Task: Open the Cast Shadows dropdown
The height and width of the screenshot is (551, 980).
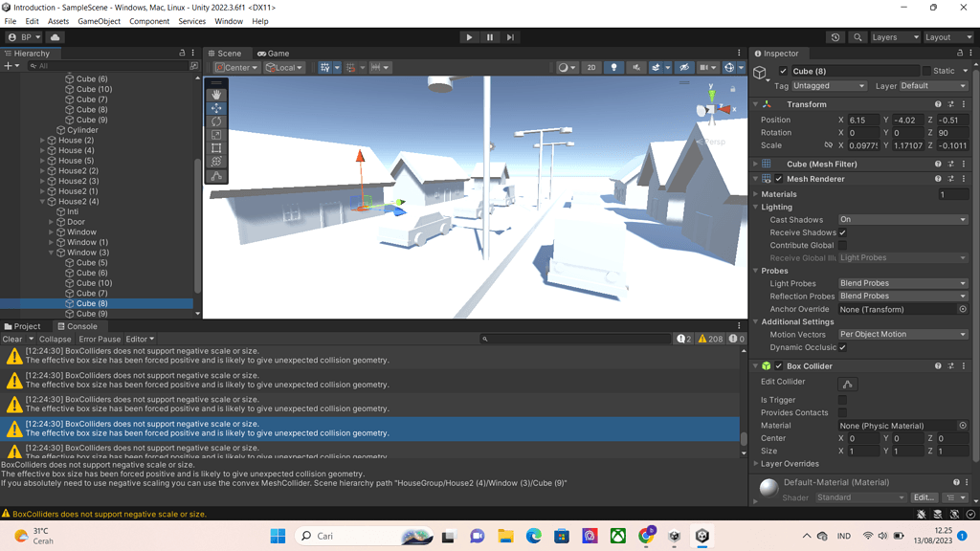Action: (x=902, y=219)
